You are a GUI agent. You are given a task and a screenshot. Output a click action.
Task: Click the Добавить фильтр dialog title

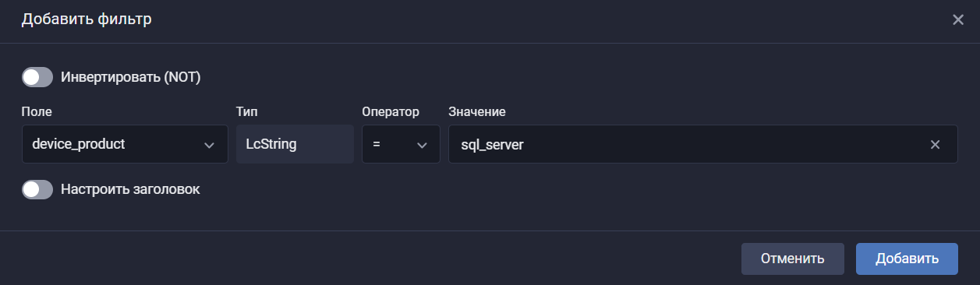87,19
